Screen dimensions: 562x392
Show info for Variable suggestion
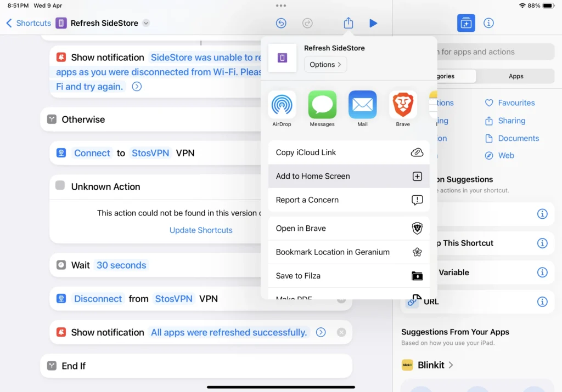[x=542, y=272]
